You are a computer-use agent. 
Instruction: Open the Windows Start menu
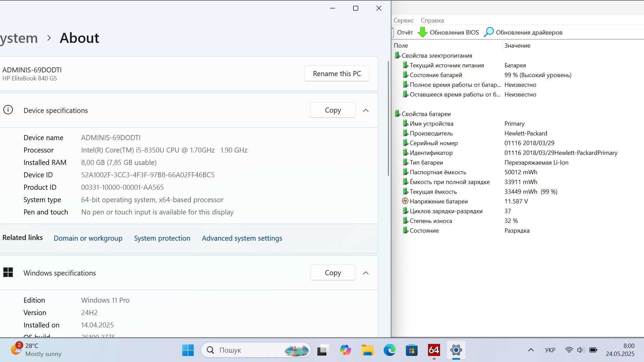coord(188,350)
